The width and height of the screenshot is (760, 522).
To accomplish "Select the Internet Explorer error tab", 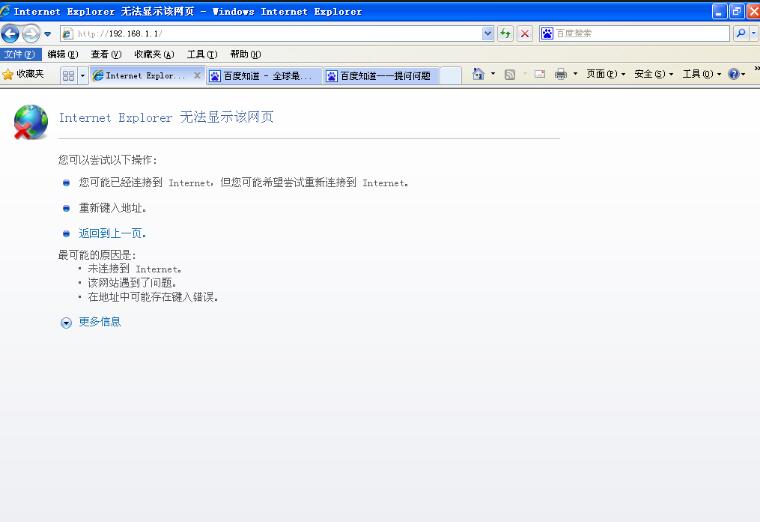I will (142, 76).
